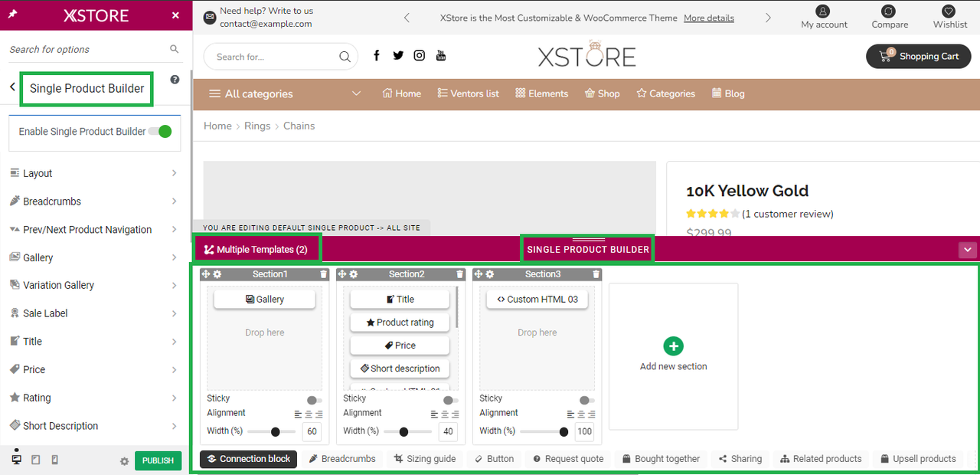Select the Sizing guide element
980x475 pixels.
(x=425, y=459)
